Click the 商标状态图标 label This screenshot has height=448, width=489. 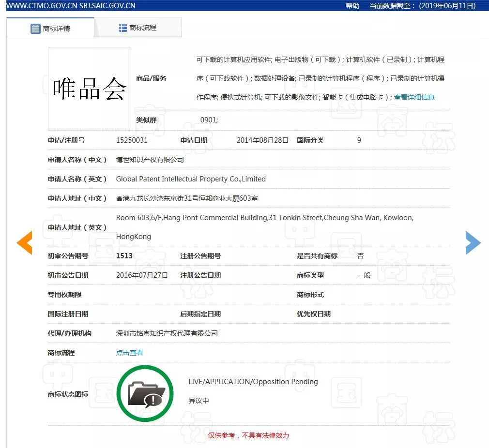point(68,394)
